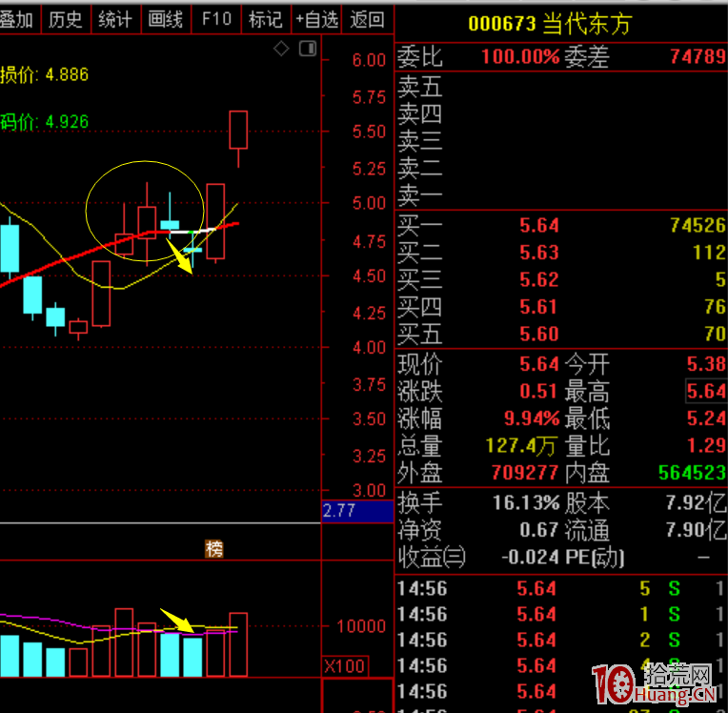Click the 卖五 ask row label
This screenshot has width=728, height=713.
[419, 87]
